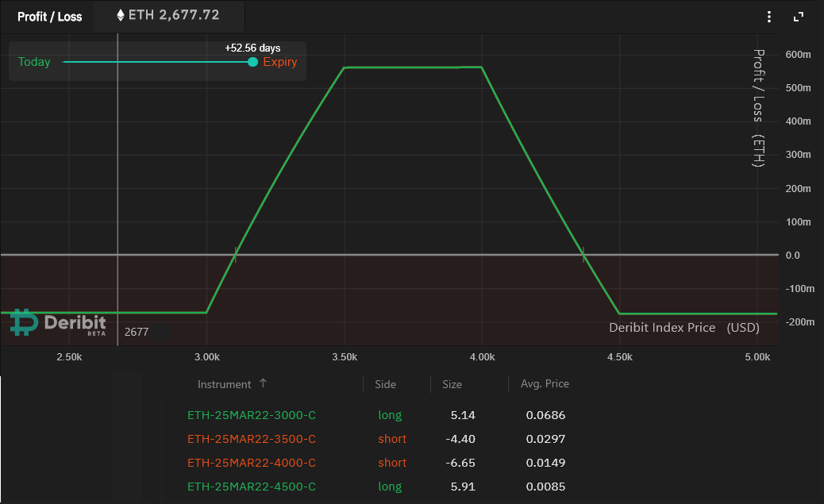Click the Deribit Index Price (USD) label
Image resolution: width=824 pixels, height=504 pixels.
[683, 327]
